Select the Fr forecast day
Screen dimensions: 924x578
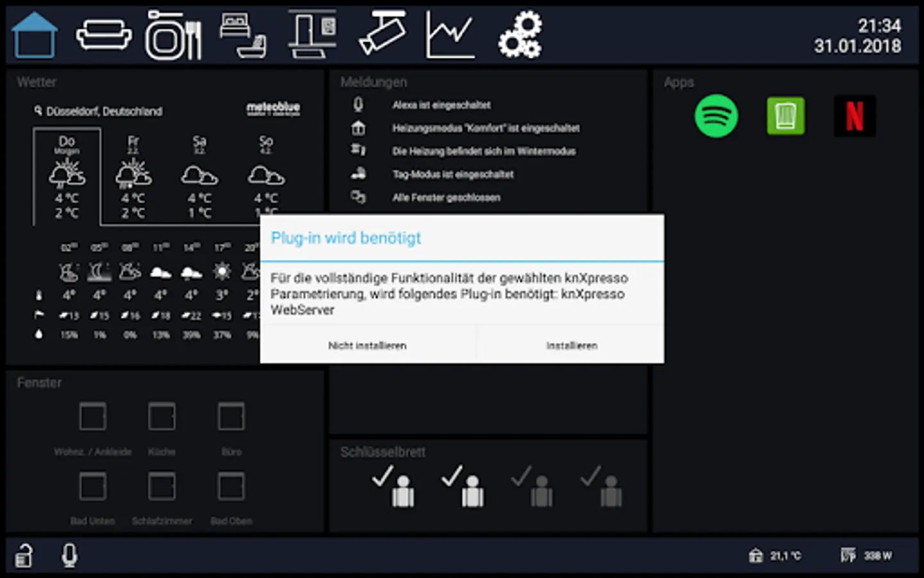click(133, 176)
